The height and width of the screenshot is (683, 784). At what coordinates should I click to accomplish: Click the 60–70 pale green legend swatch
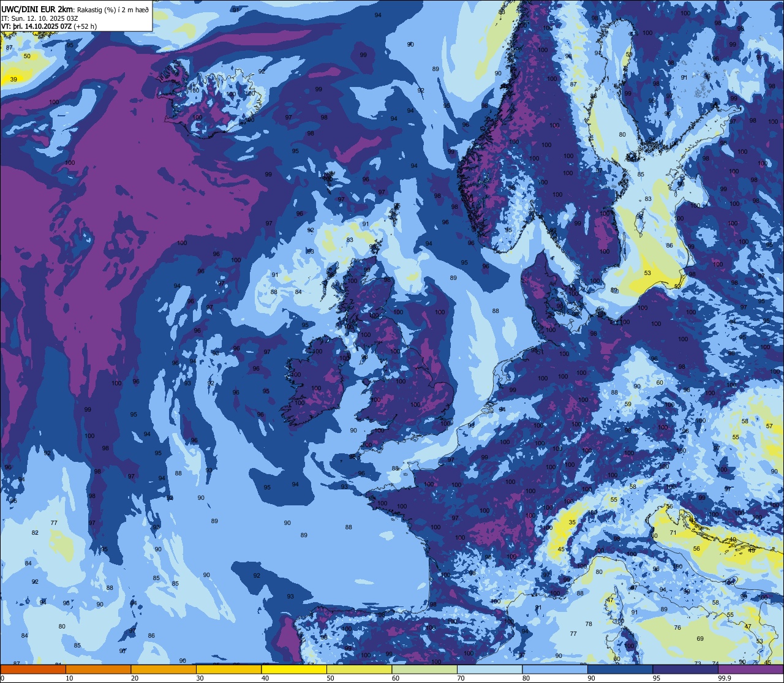(x=424, y=669)
